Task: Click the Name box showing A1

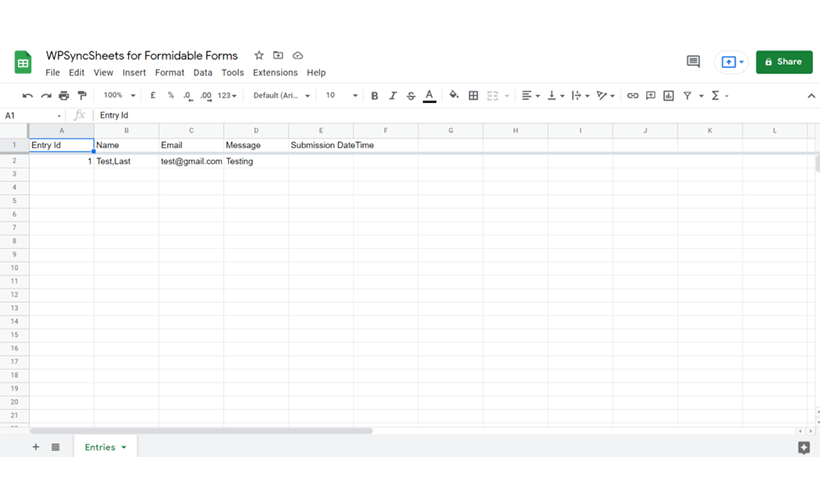Action: 32,116
